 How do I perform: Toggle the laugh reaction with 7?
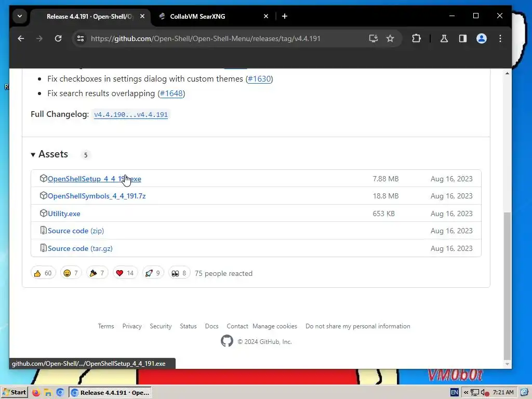(x=71, y=273)
